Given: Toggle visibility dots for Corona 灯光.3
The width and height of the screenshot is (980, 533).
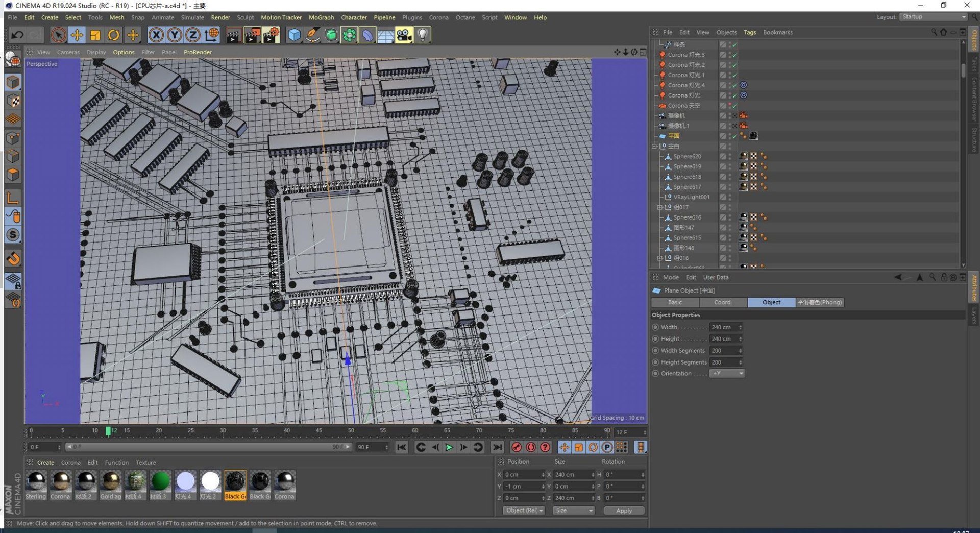Looking at the screenshot, I should tap(730, 55).
